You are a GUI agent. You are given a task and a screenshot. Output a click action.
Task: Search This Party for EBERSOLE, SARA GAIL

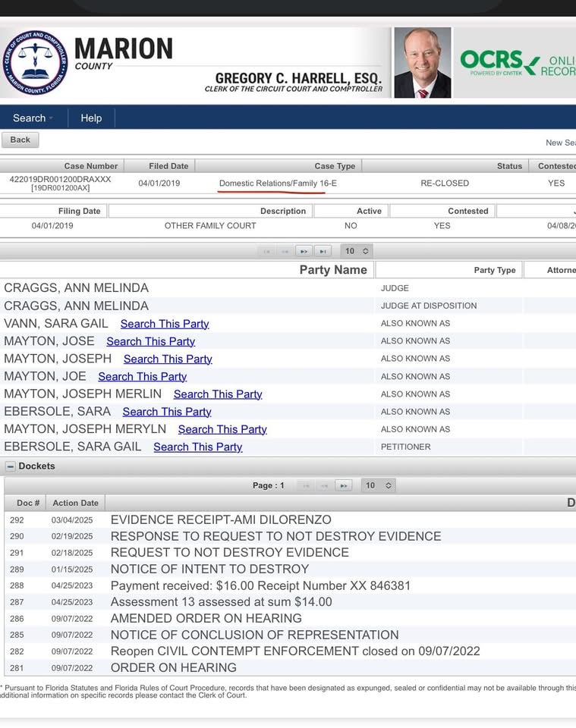pos(198,447)
